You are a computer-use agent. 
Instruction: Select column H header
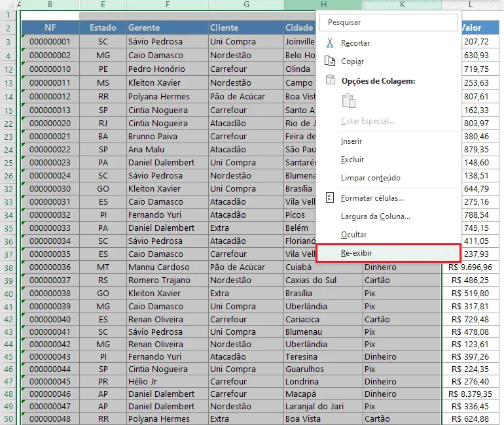pos(323,5)
